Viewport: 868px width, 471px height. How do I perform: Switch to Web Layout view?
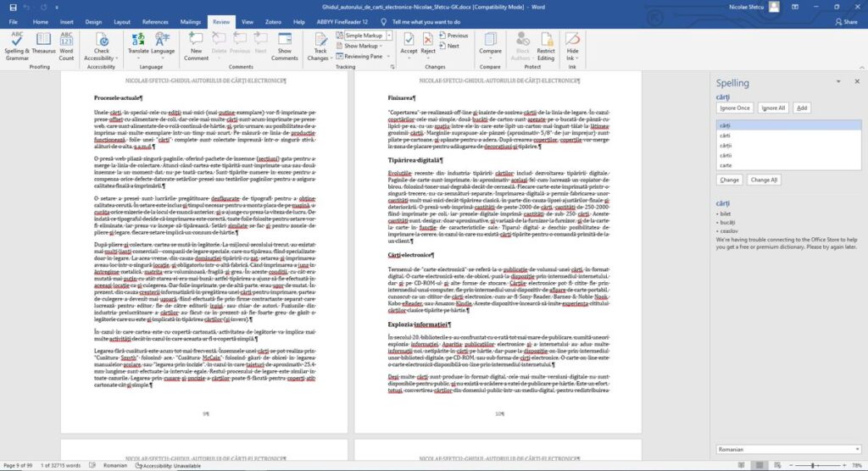[778, 465]
